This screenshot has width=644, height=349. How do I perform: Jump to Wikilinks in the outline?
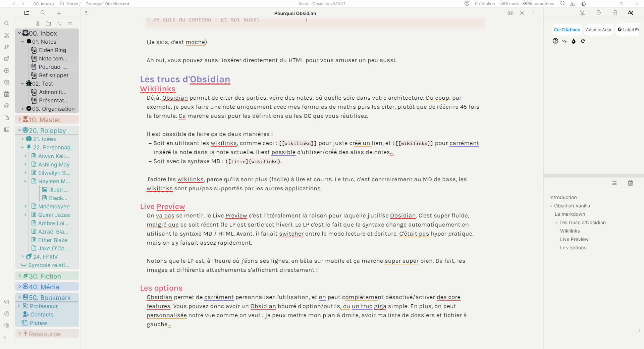[570, 231]
